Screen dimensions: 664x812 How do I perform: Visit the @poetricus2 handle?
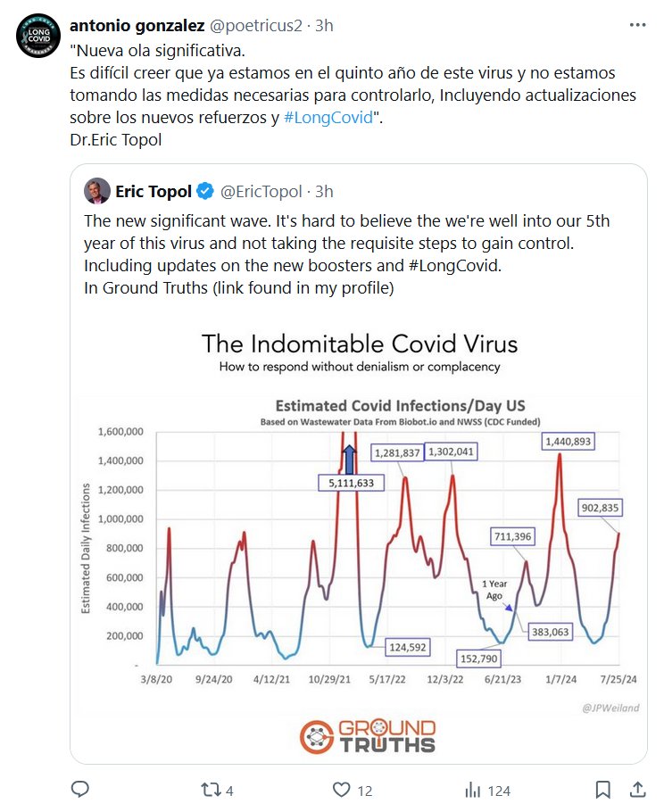coord(257,26)
